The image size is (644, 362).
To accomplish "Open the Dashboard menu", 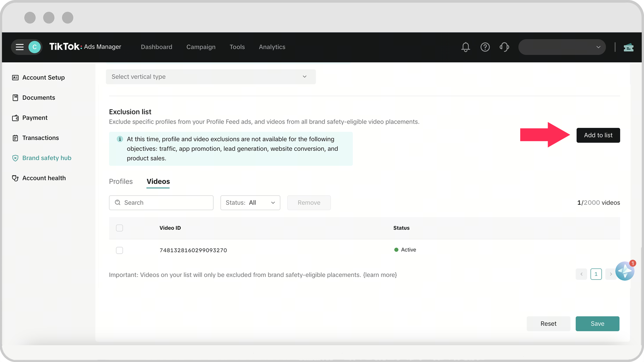I will tap(156, 47).
